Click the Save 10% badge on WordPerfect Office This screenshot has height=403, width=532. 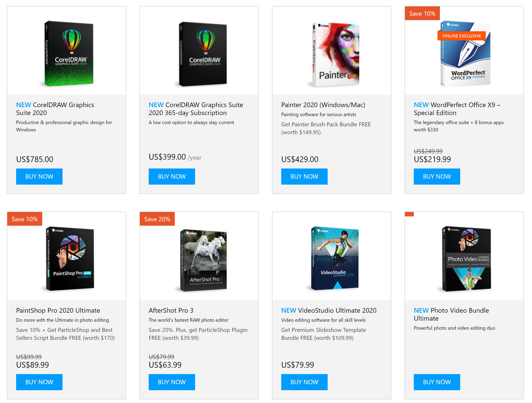pos(422,13)
